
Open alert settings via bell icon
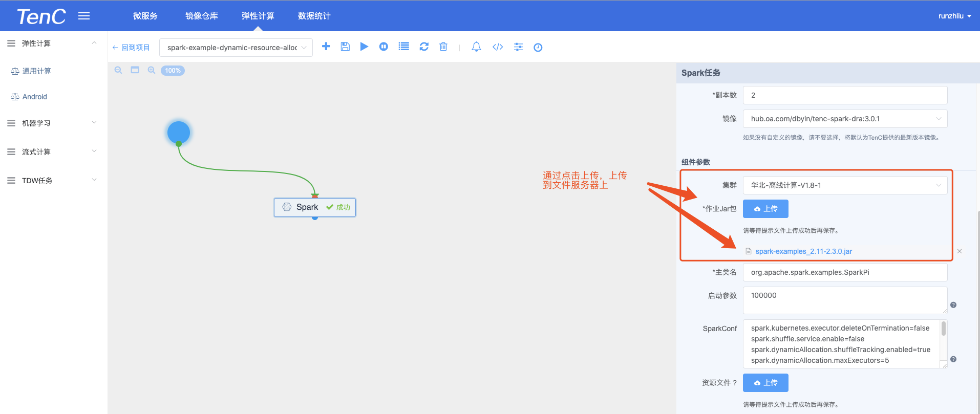pos(476,47)
